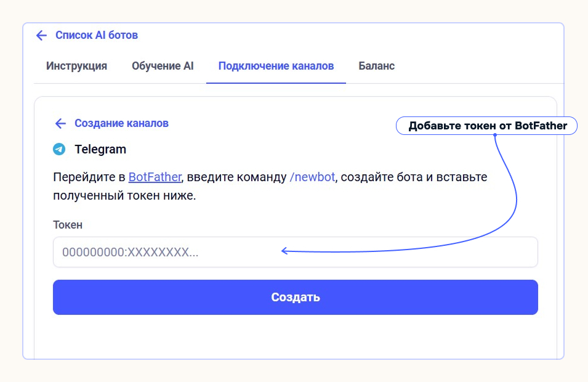
Task: Click the /newbot command text
Action: (x=312, y=177)
